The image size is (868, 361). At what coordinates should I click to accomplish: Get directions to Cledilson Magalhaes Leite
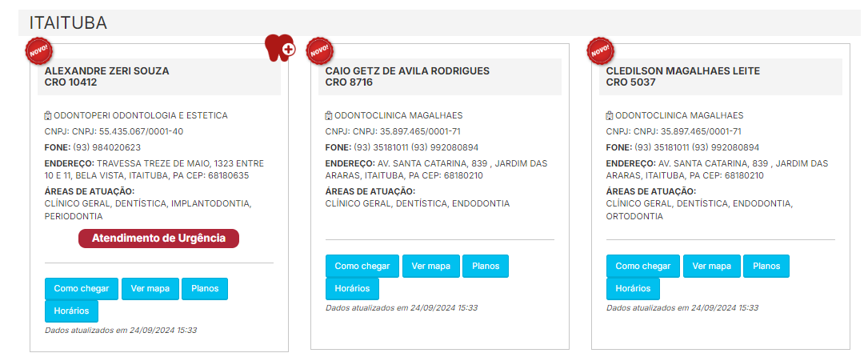point(643,266)
